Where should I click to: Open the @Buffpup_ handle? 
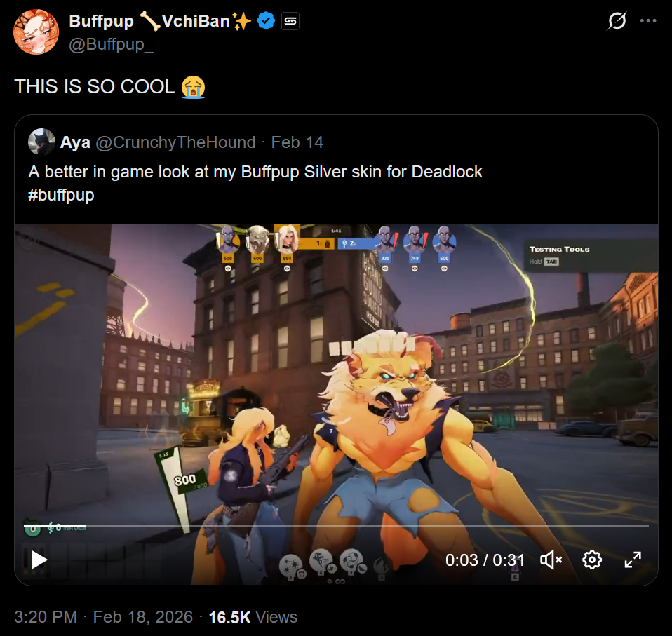pos(111,44)
